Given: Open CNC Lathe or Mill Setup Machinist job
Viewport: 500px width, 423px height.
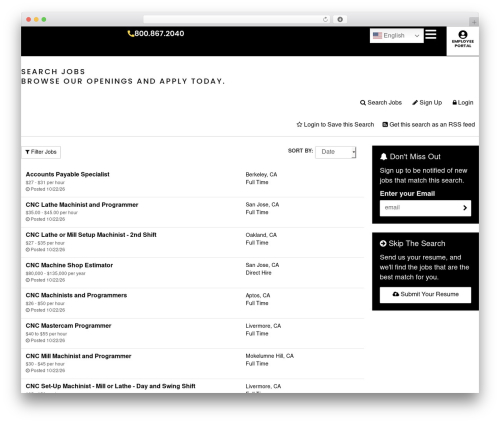Looking at the screenshot, I should [91, 235].
